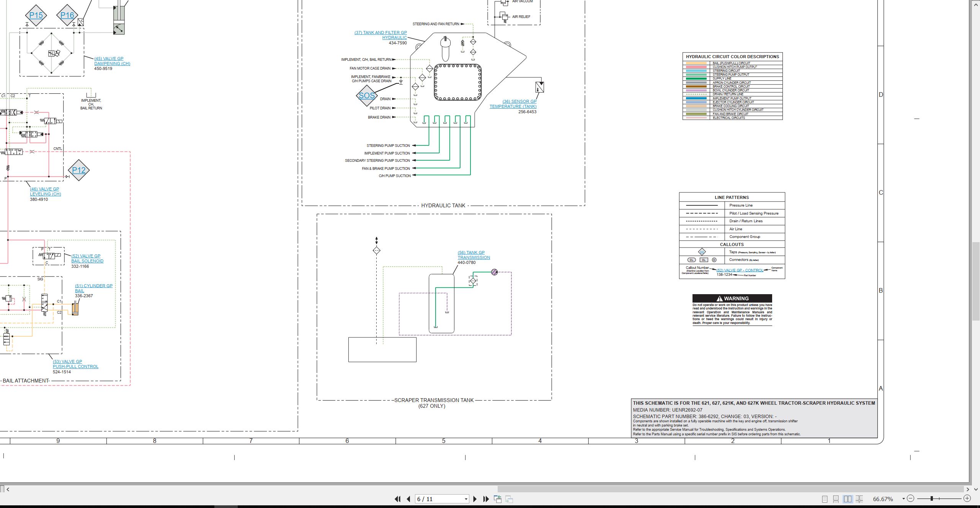Image resolution: width=980 pixels, height=508 pixels.
Task: Select two-page facing view layout
Action: click(848, 499)
